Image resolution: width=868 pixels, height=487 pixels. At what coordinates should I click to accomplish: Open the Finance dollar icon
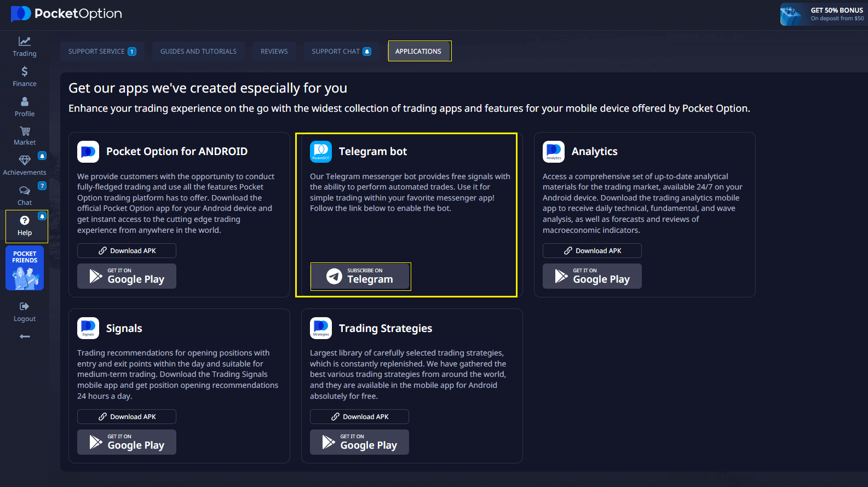point(25,76)
